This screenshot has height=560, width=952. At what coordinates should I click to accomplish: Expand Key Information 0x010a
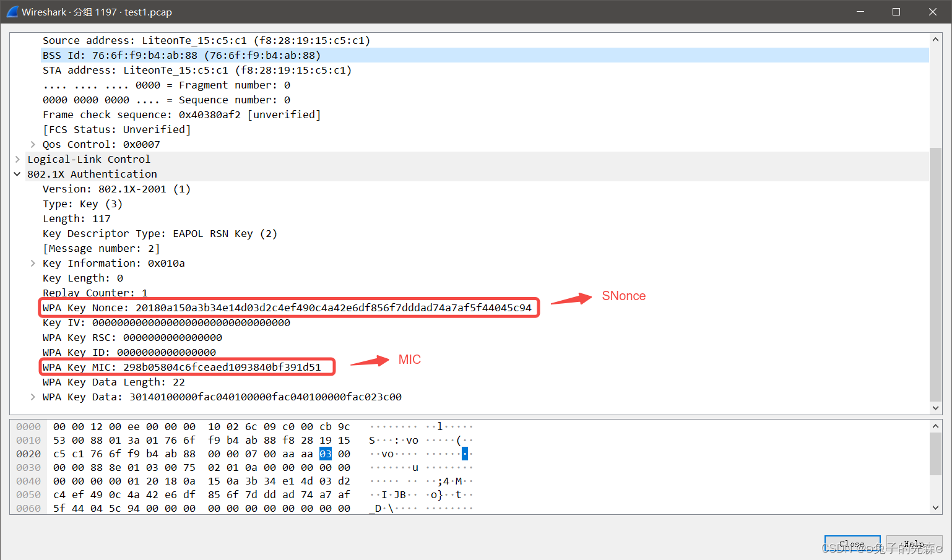pos(33,263)
